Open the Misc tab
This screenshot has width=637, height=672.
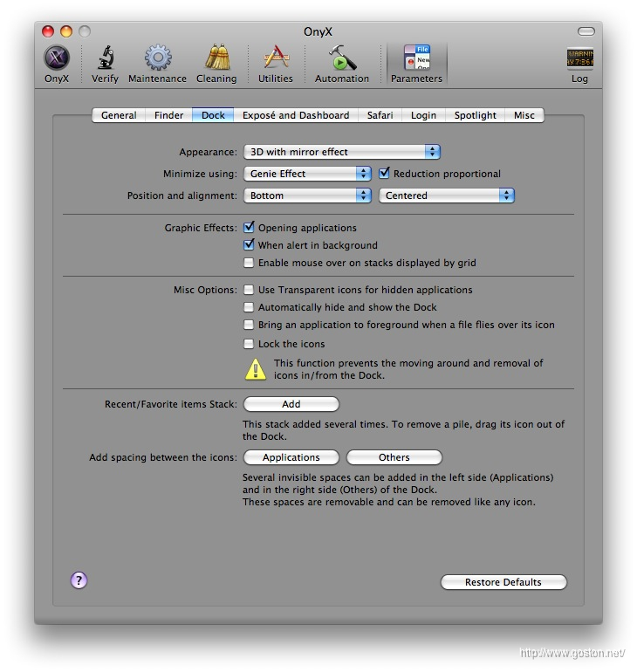tap(524, 115)
